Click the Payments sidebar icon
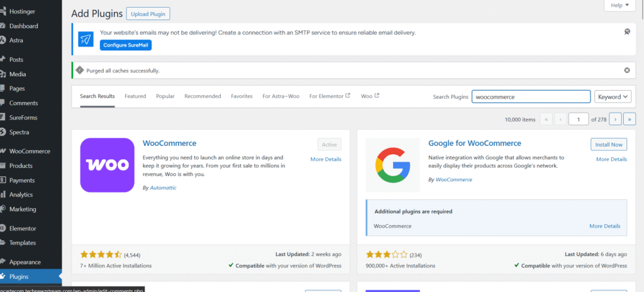Screen dimensions: 644x292 [2, 180]
